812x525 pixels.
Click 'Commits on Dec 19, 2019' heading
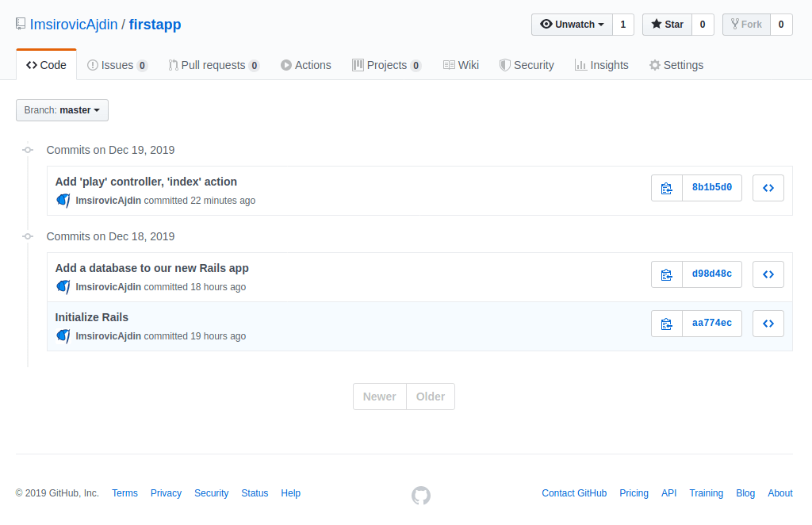(110, 150)
